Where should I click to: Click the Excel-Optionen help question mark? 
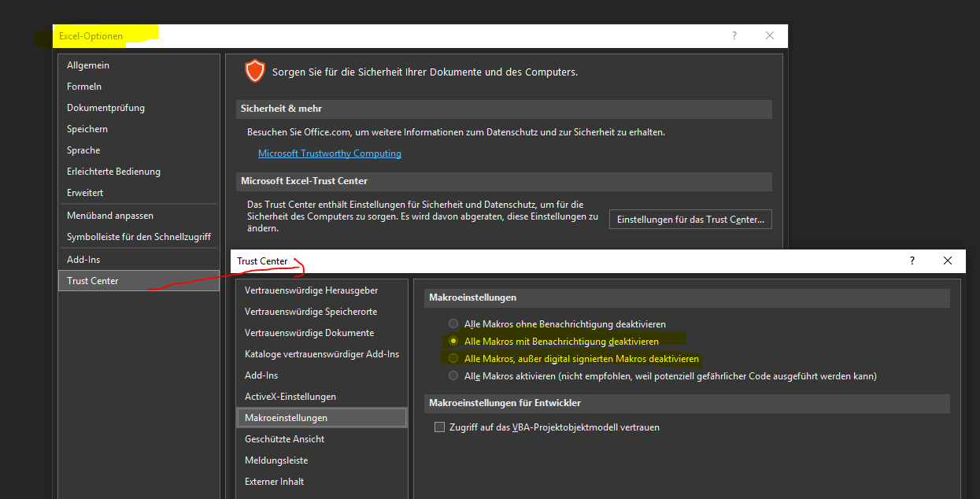[734, 35]
